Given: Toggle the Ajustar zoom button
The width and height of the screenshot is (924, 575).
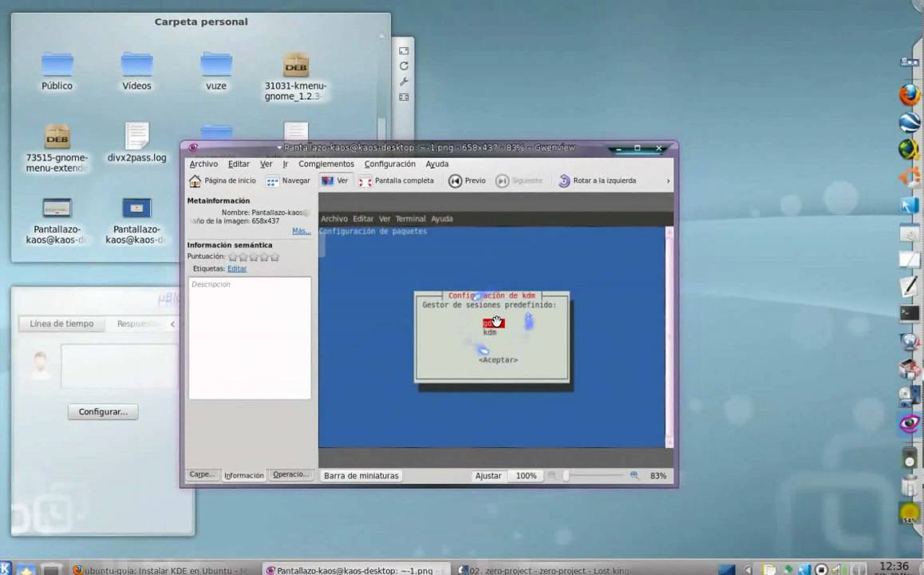Looking at the screenshot, I should (x=488, y=475).
